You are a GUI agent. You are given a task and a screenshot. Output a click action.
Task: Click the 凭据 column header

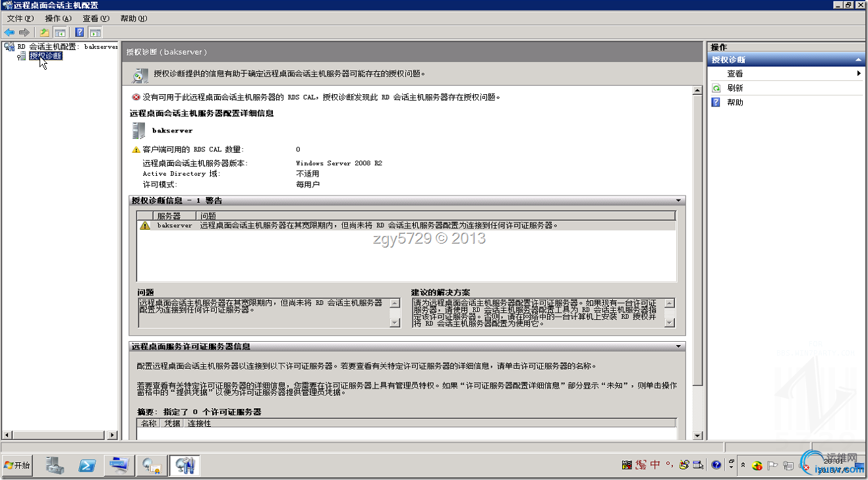[172, 423]
